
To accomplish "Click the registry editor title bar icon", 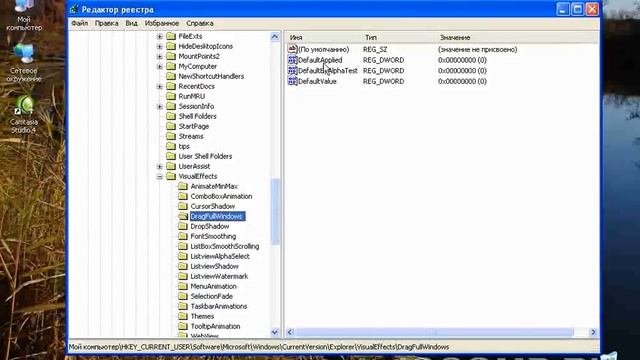I will (74, 9).
